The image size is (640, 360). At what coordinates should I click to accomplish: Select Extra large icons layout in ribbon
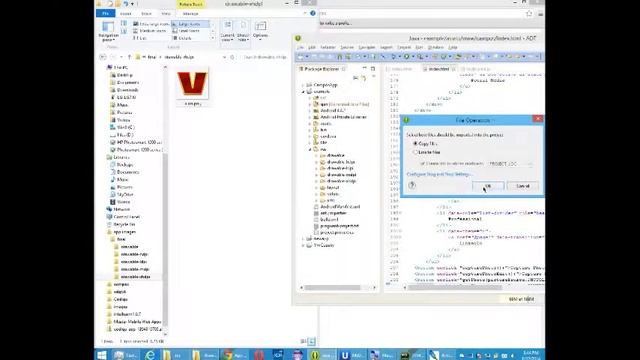(151, 24)
